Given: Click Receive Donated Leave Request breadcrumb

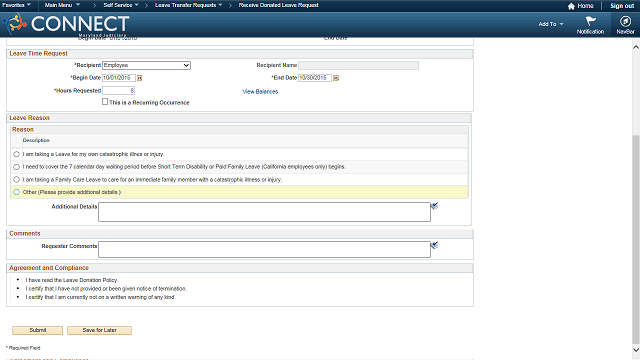Looking at the screenshot, I should tap(278, 5).
